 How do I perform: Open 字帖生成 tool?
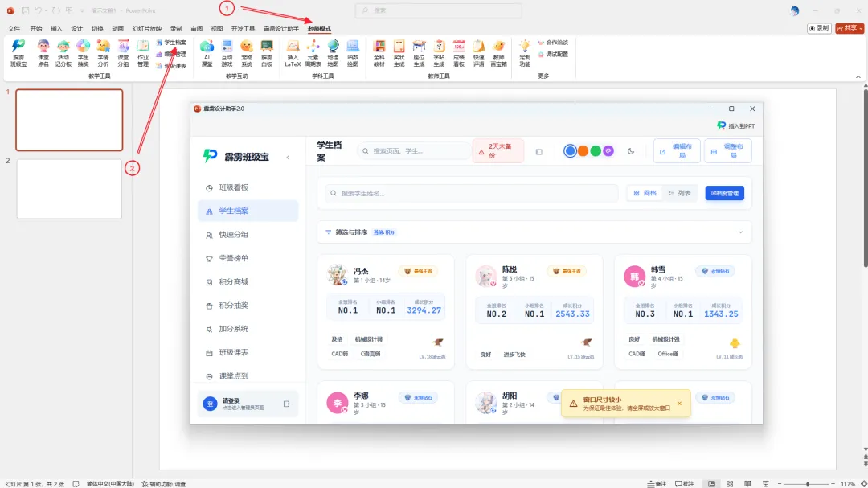(439, 53)
